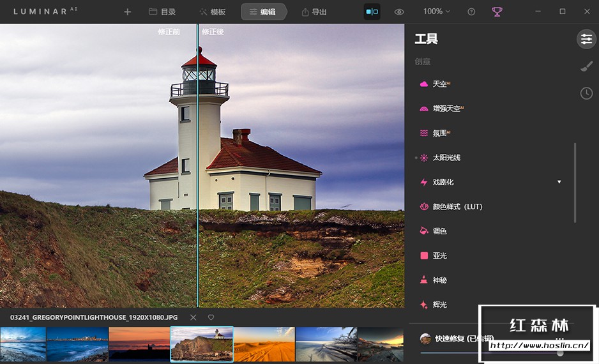Image resolution: width=599 pixels, height=364 pixels.
Task: Open the edit history clock icon
Action: point(586,93)
